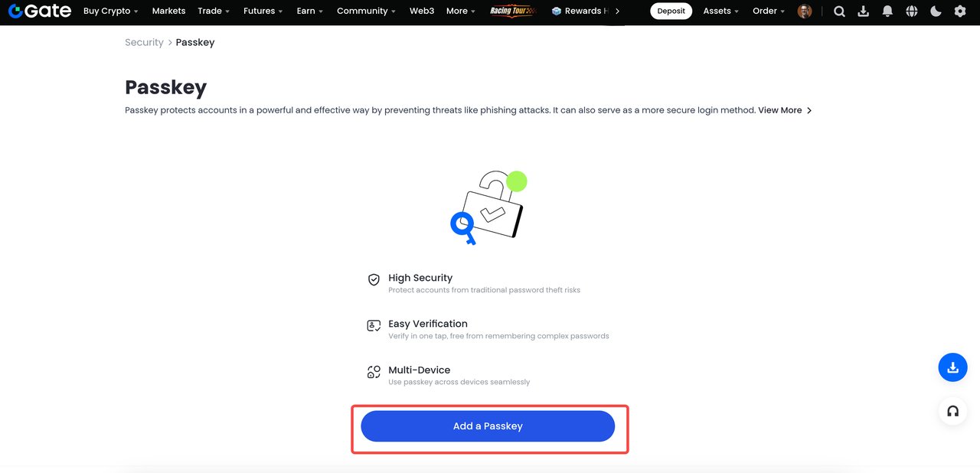
Task: Open the search icon in header
Action: click(x=839, y=11)
